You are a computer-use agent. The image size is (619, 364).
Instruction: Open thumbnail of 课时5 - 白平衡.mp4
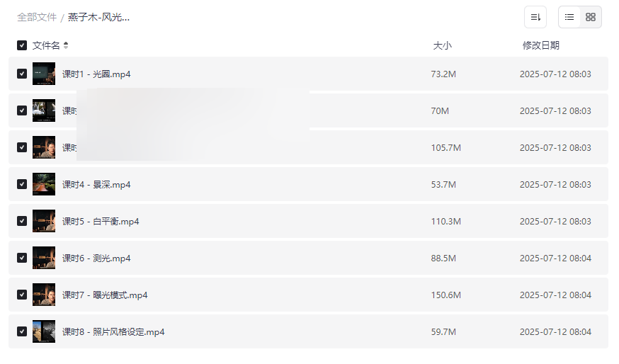(x=44, y=221)
